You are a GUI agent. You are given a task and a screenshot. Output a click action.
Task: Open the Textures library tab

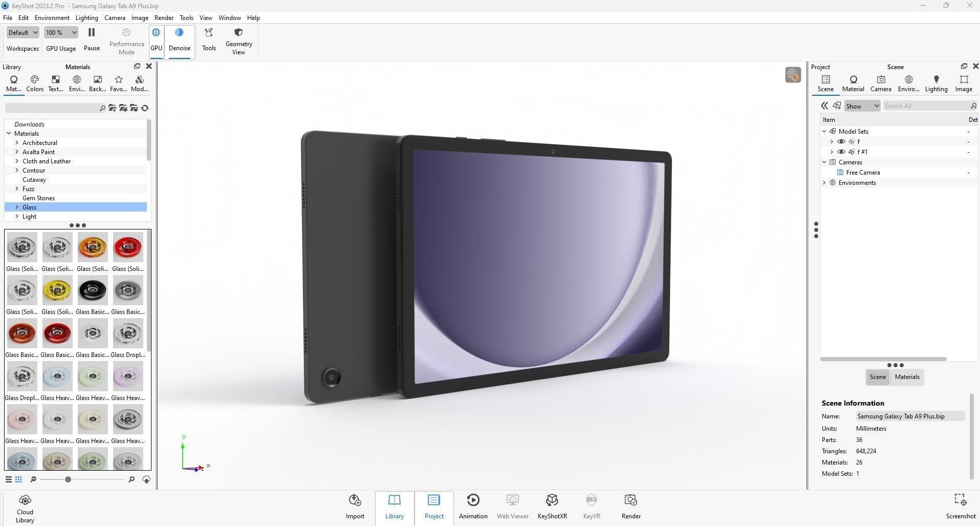(56, 83)
